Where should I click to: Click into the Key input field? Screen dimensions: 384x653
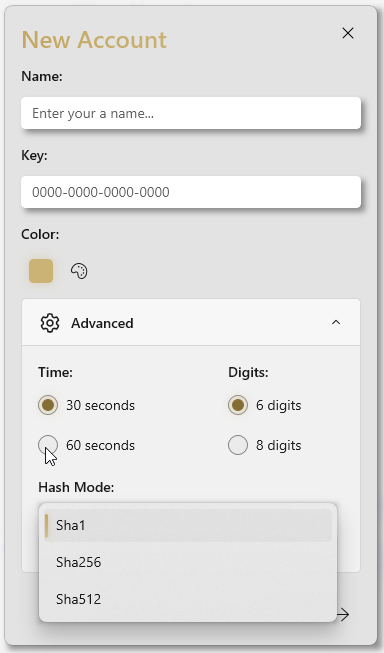[191, 192]
